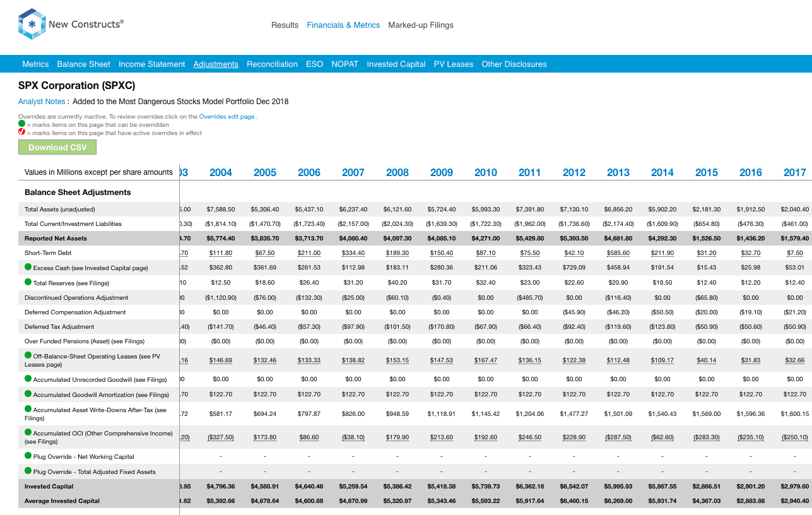Click 2015 Deferred Tax Adjustment value ($50.90)
This screenshot has width=812, height=515.
pos(707,327)
